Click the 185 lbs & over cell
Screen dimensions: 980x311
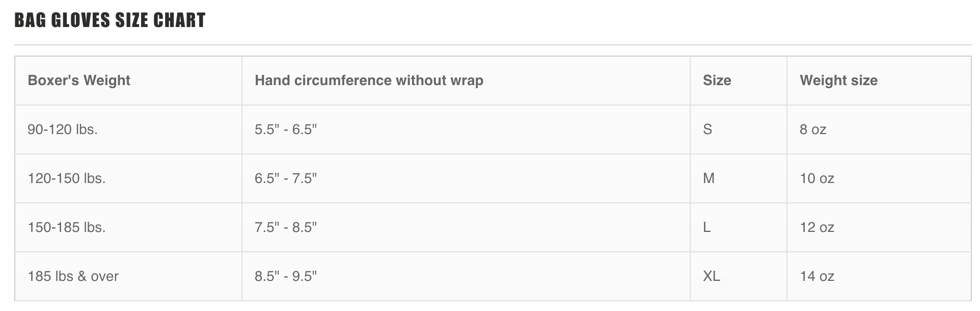click(x=73, y=276)
